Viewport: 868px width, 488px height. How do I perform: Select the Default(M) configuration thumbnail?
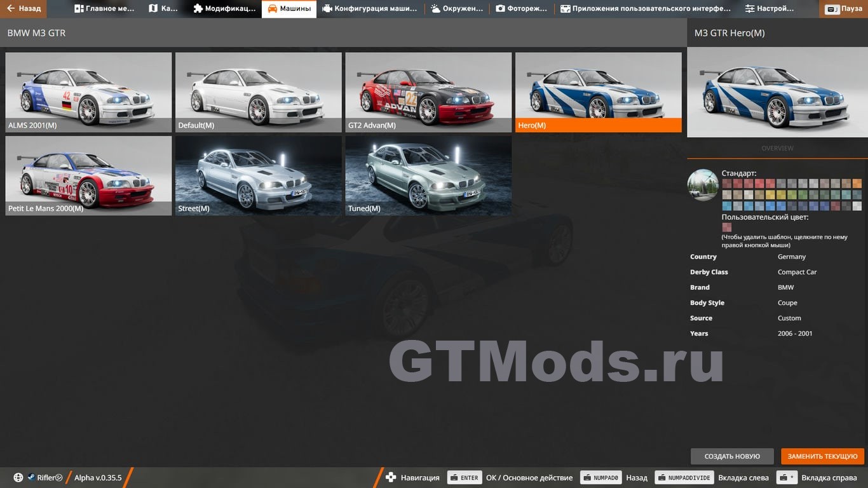(259, 92)
